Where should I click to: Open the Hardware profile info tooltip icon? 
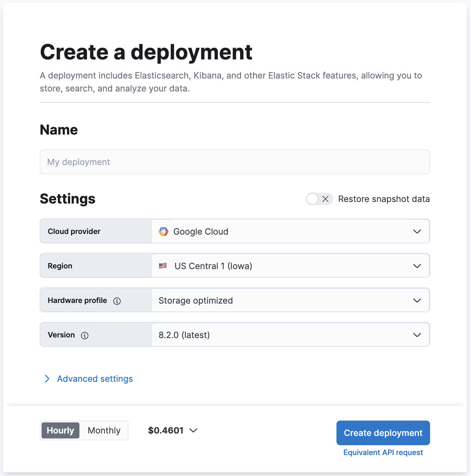pyautogui.click(x=117, y=301)
